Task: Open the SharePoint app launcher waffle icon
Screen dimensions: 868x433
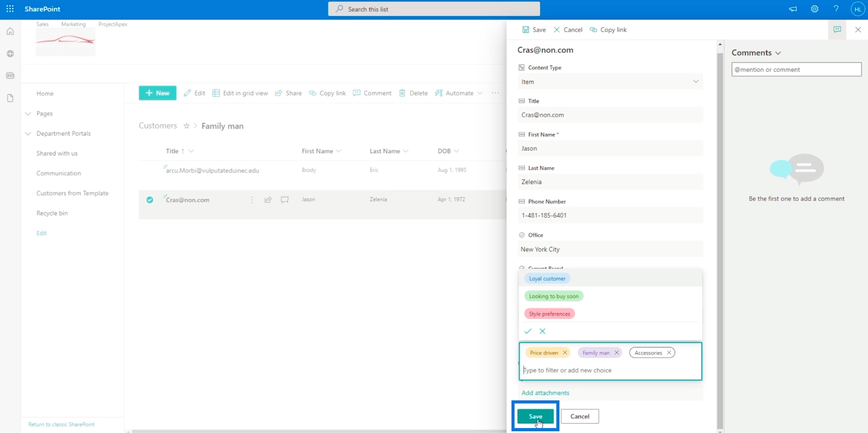Action: tap(10, 9)
